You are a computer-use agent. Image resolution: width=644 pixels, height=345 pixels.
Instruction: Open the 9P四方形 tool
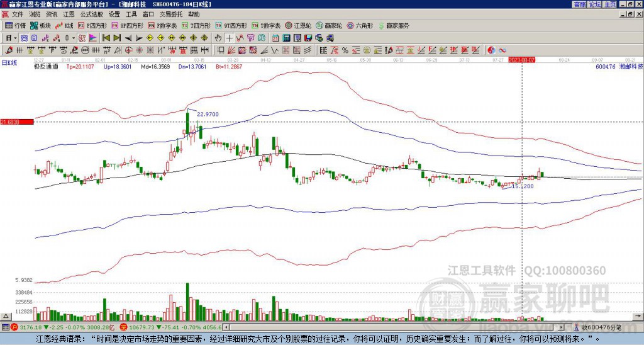coord(127,25)
